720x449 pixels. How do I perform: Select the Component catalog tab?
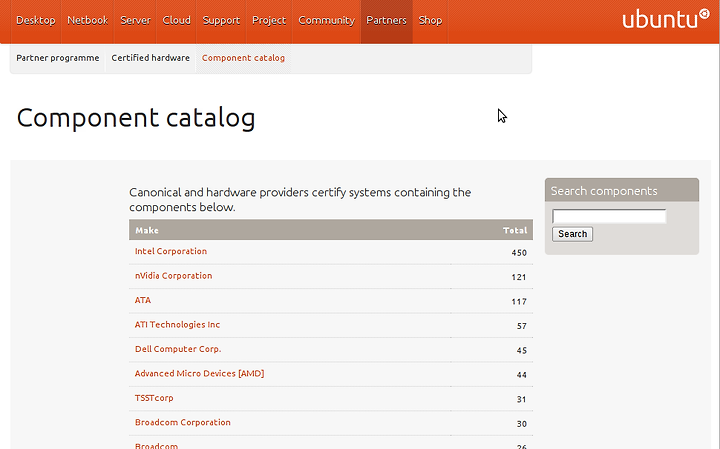(x=243, y=58)
